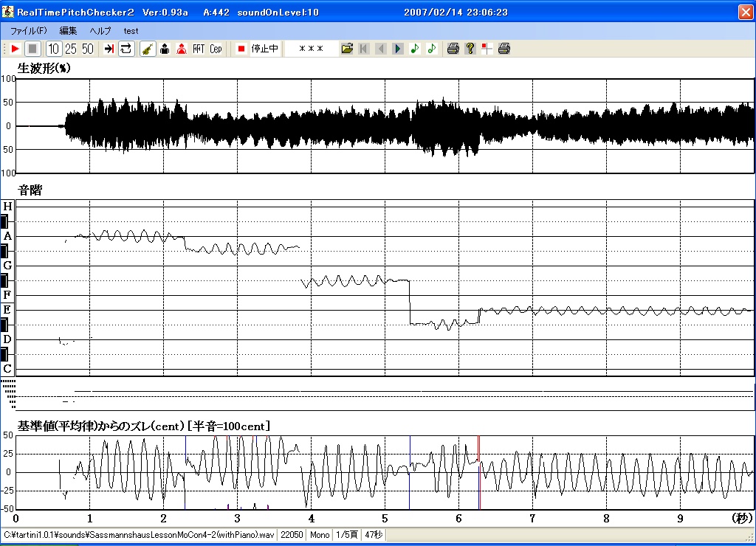Click the last printer icon in toolbar
The height and width of the screenshot is (546, 756).
[504, 49]
